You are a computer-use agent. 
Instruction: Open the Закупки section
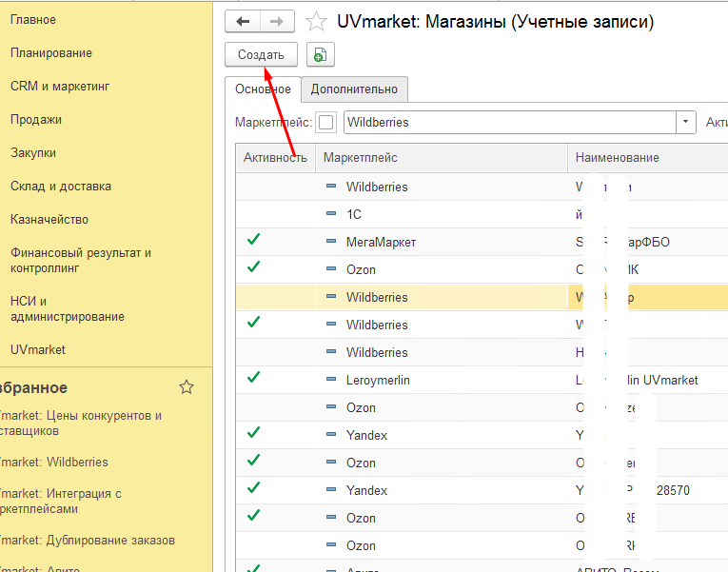33,152
